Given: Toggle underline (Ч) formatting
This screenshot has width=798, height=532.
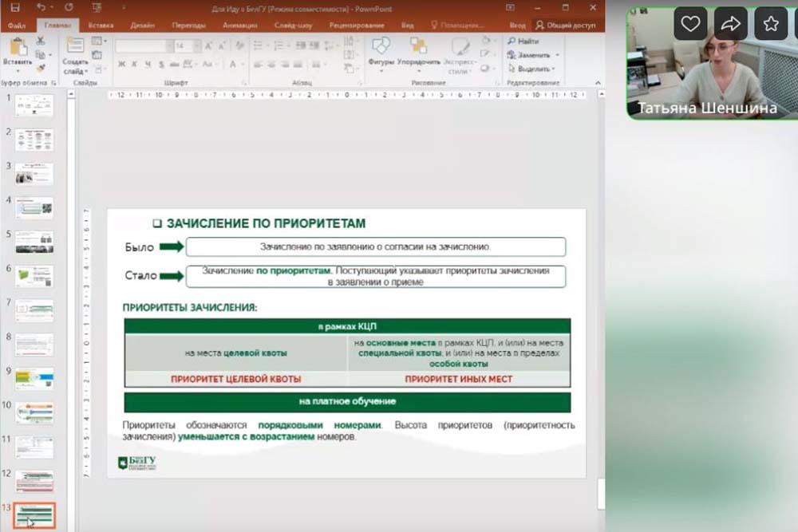Looking at the screenshot, I should pyautogui.click(x=148, y=64).
